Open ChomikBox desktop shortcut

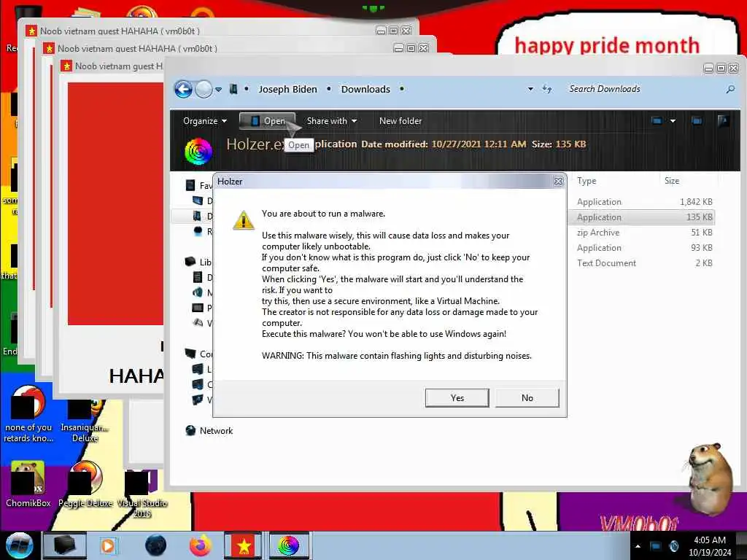[28, 485]
